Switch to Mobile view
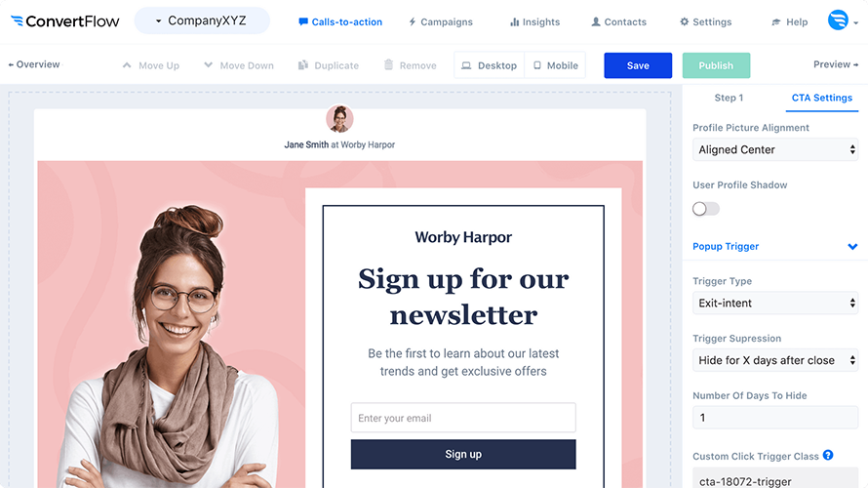 pos(555,65)
